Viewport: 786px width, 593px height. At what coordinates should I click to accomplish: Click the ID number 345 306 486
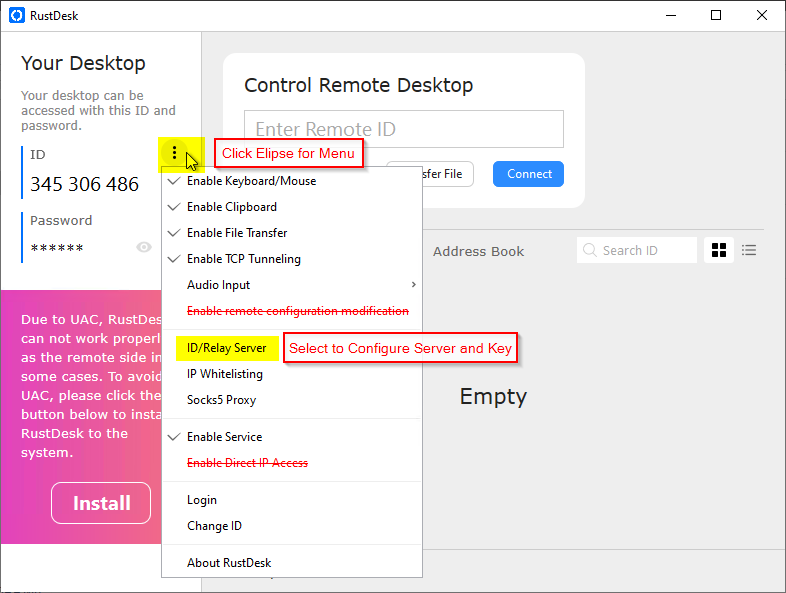(84, 184)
